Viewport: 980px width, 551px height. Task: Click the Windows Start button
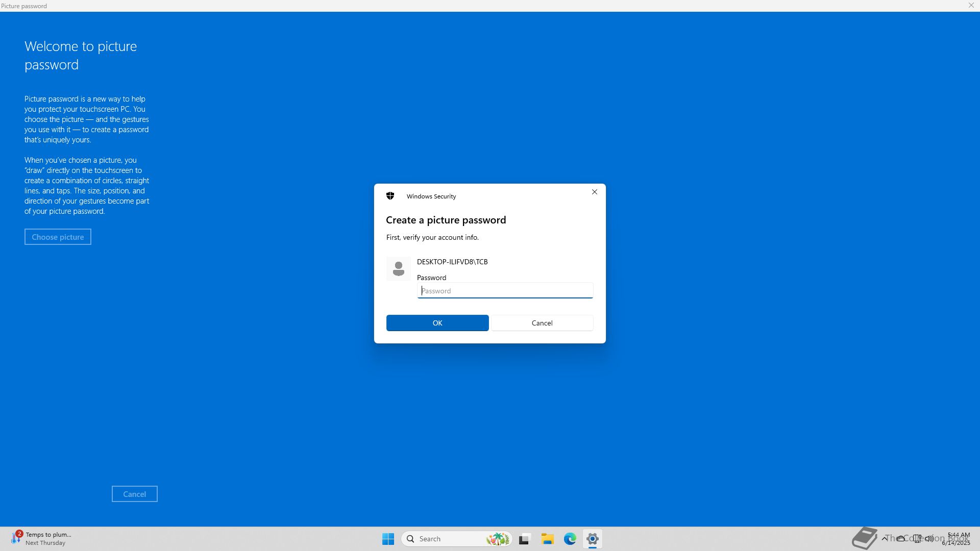click(388, 539)
